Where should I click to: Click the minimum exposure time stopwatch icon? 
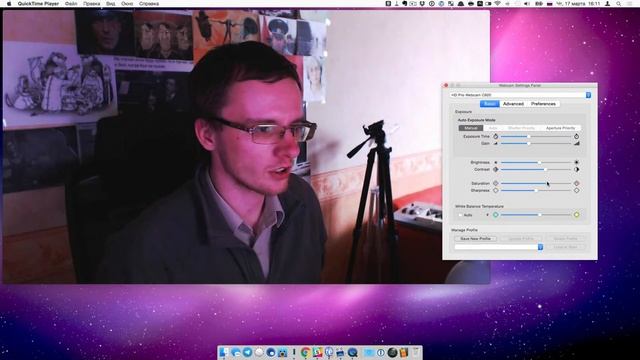click(x=496, y=136)
